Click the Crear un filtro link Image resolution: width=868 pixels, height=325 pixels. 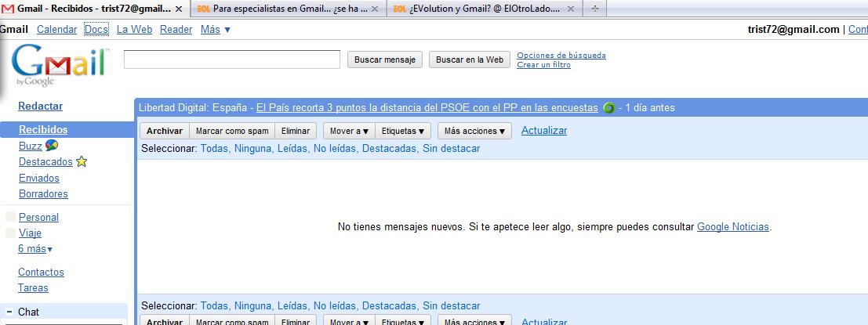(x=543, y=65)
